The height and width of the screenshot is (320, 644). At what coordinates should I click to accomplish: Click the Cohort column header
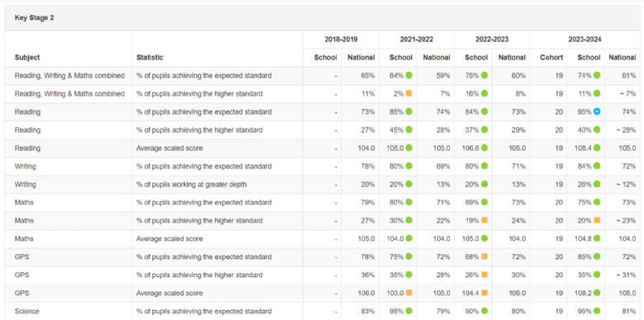click(552, 58)
